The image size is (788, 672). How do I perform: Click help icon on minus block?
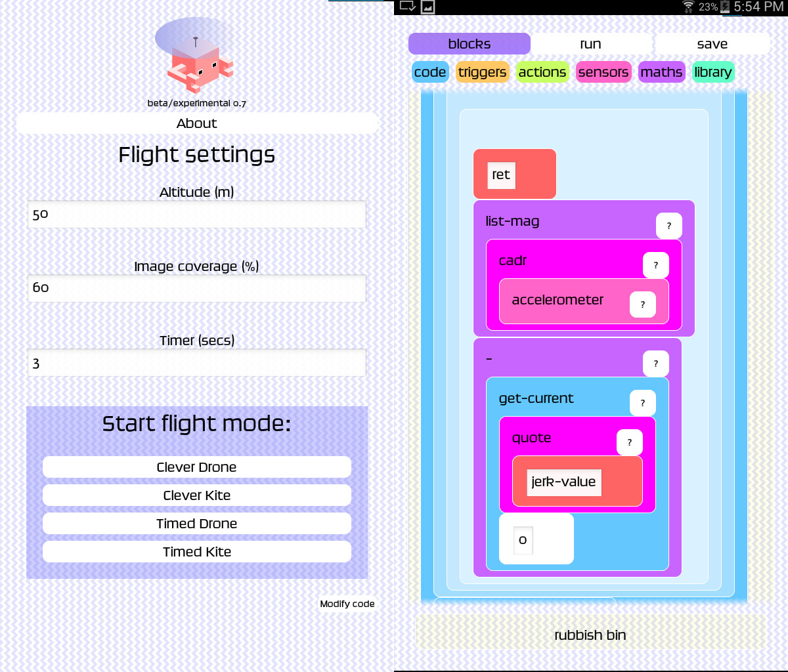tap(655, 364)
